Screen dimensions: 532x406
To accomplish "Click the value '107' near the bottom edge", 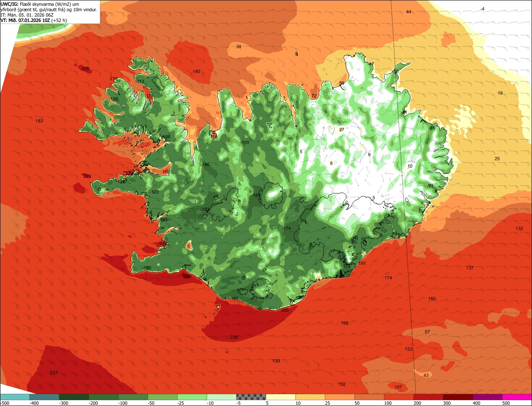I will click(x=398, y=387).
